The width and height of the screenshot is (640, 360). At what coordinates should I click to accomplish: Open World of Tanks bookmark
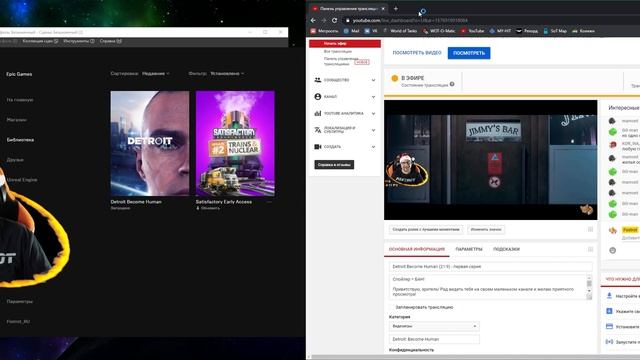coord(400,31)
